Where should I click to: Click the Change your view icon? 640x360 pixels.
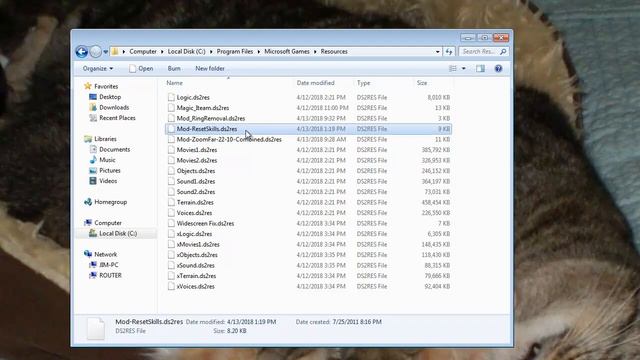[x=453, y=69]
